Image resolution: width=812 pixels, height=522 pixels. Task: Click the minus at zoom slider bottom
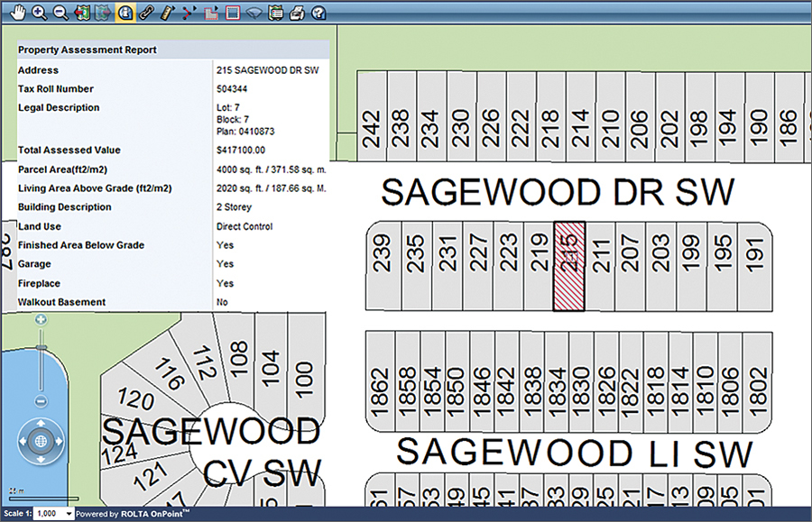pos(41,401)
